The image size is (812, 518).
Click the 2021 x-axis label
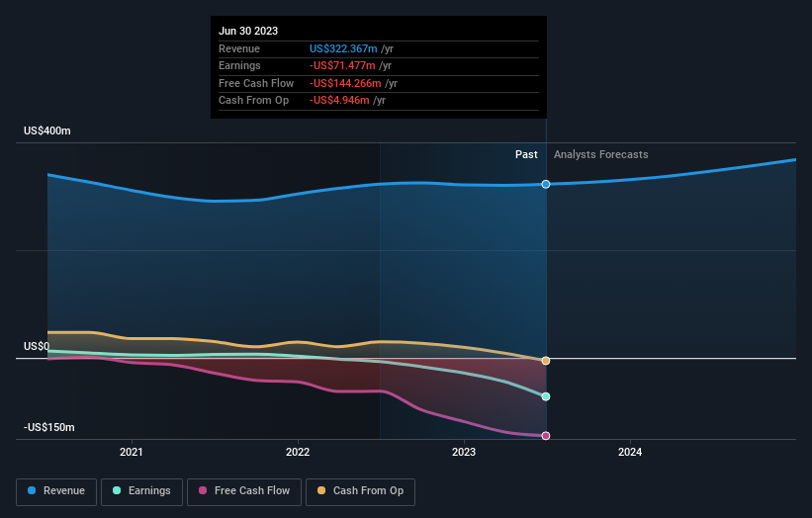click(x=131, y=452)
